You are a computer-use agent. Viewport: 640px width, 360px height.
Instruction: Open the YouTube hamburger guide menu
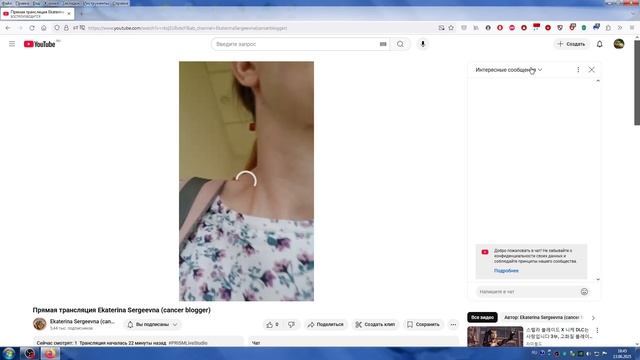pyautogui.click(x=12, y=44)
